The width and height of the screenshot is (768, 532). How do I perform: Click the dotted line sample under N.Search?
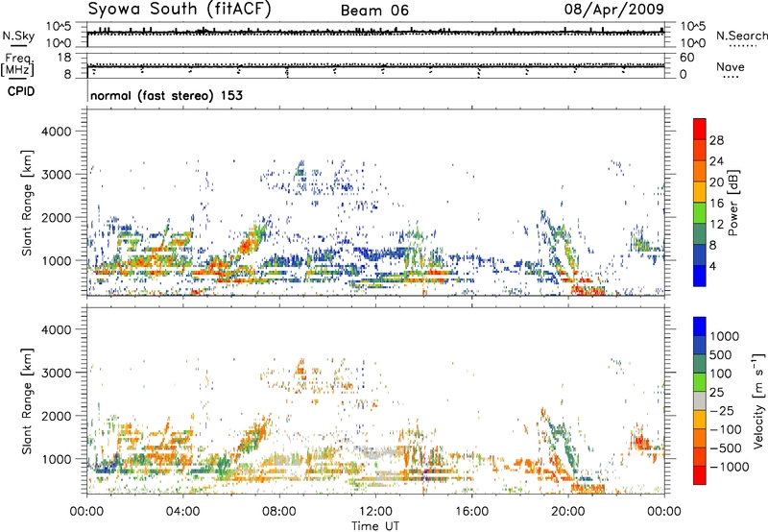click(743, 45)
